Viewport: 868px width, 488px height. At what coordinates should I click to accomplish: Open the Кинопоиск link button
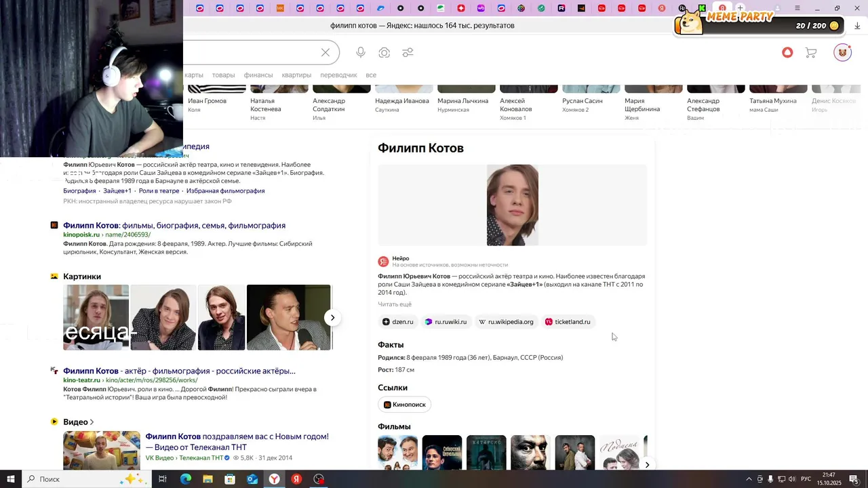point(404,405)
